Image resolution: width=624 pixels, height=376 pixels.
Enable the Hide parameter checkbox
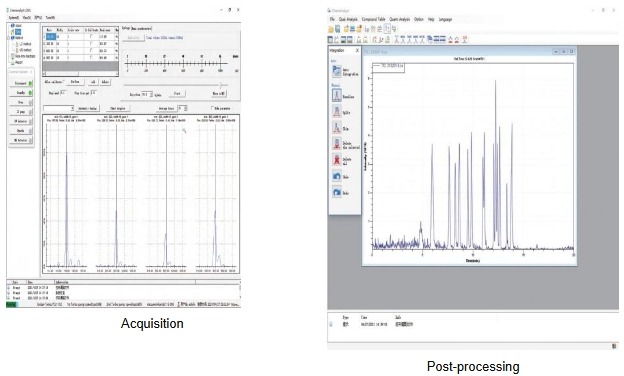[x=212, y=108]
